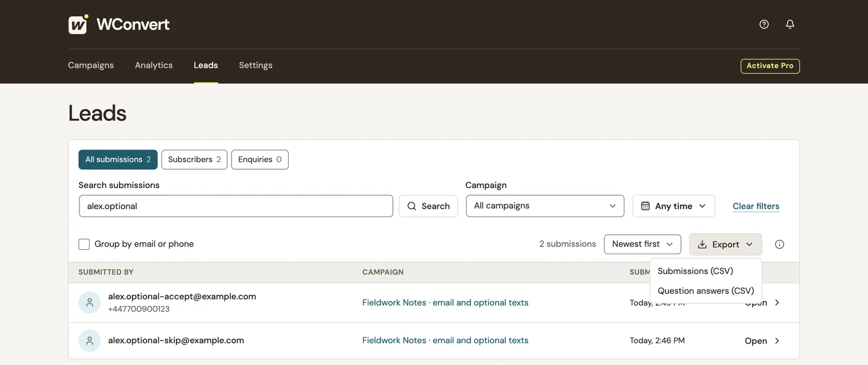
Task: Expand the All campaigns dropdown
Action: (545, 206)
